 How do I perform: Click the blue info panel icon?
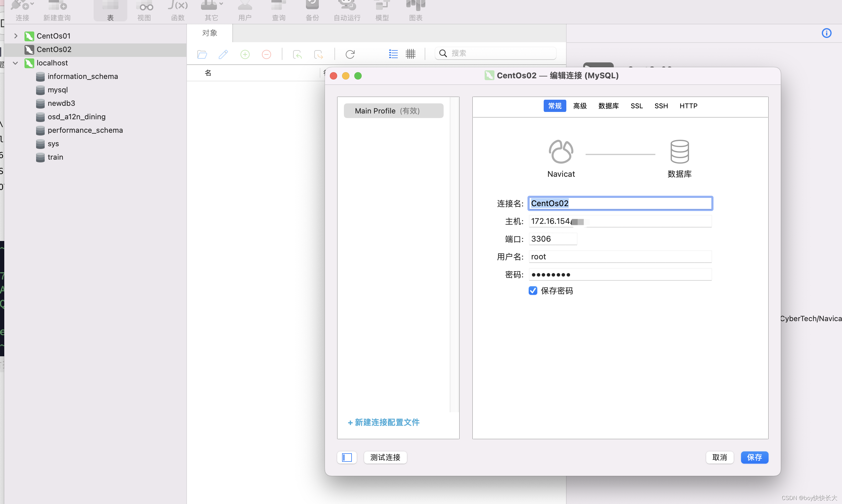pyautogui.click(x=826, y=33)
